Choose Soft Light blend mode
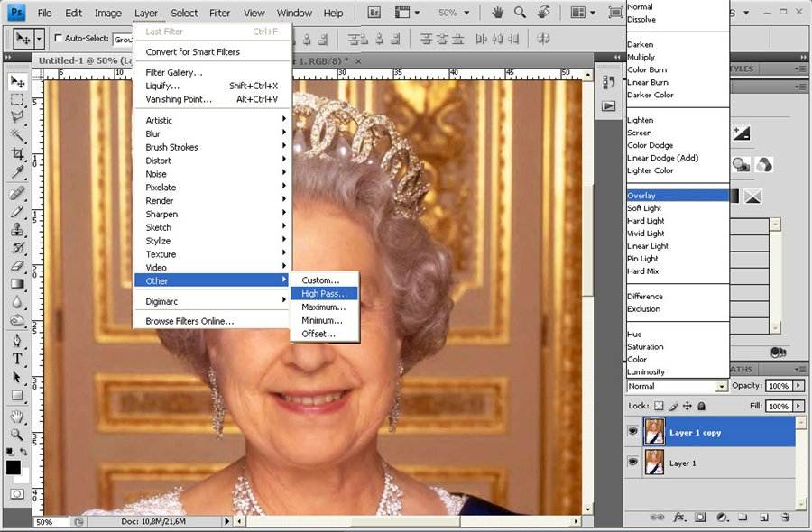Viewport: 812px width, 532px height. click(x=678, y=208)
